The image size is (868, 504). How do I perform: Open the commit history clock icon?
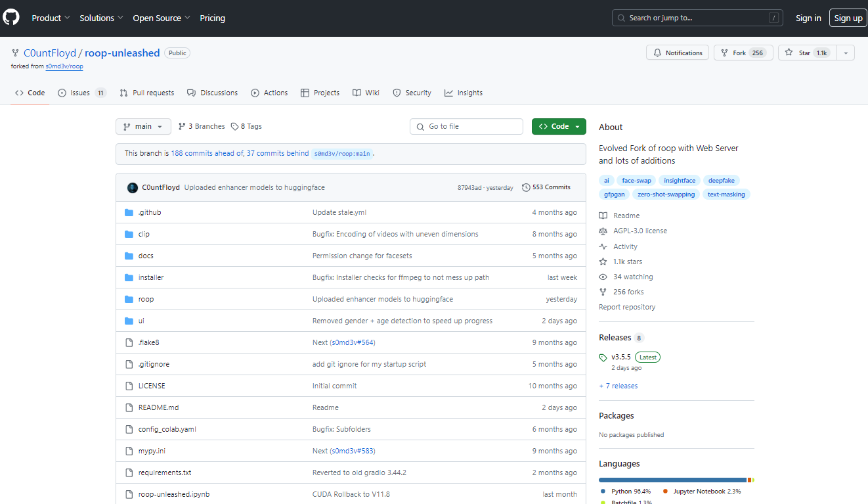(x=526, y=187)
